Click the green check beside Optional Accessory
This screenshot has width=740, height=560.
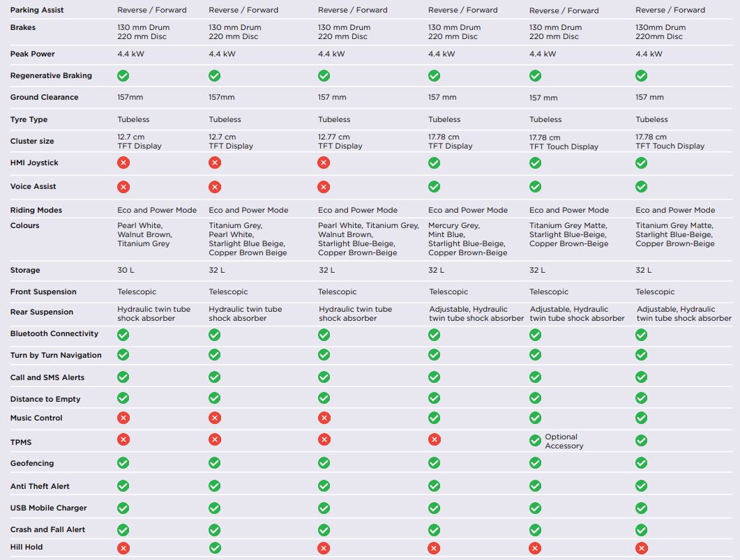[535, 441]
